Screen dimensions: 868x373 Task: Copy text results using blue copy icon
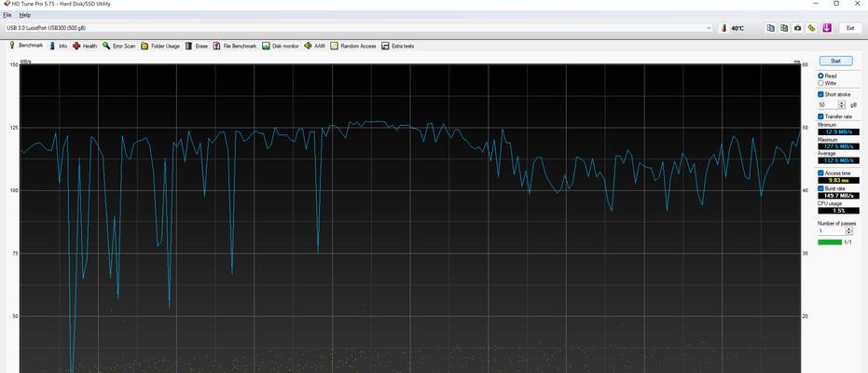point(770,28)
